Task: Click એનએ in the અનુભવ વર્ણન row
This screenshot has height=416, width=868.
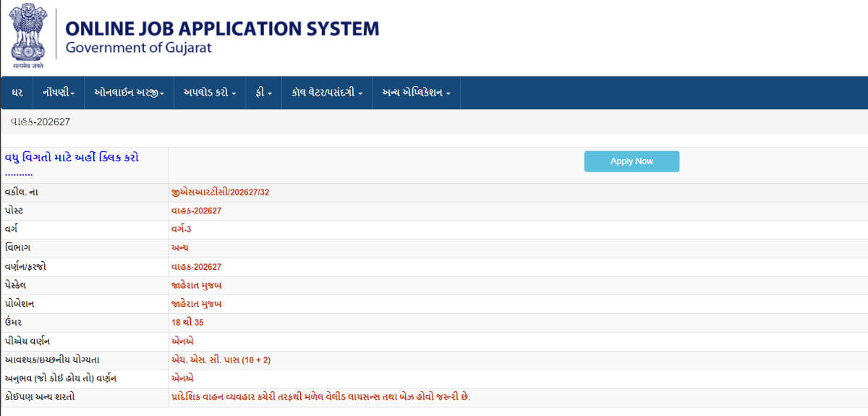Action: [182, 378]
